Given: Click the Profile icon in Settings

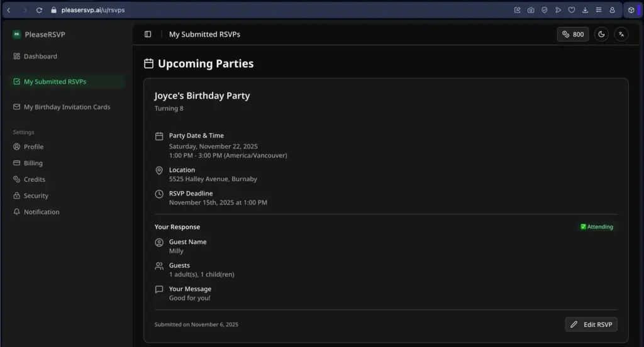Looking at the screenshot, I should [17, 147].
